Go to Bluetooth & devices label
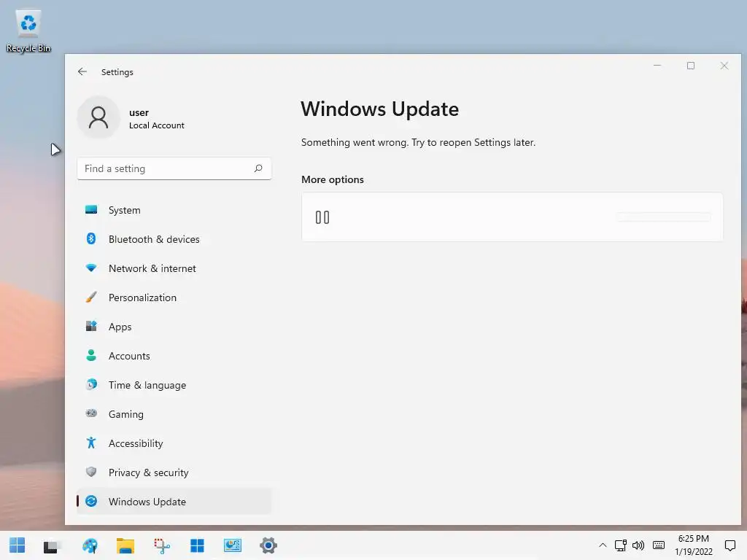Viewport: 747px width, 560px height. coord(154,239)
